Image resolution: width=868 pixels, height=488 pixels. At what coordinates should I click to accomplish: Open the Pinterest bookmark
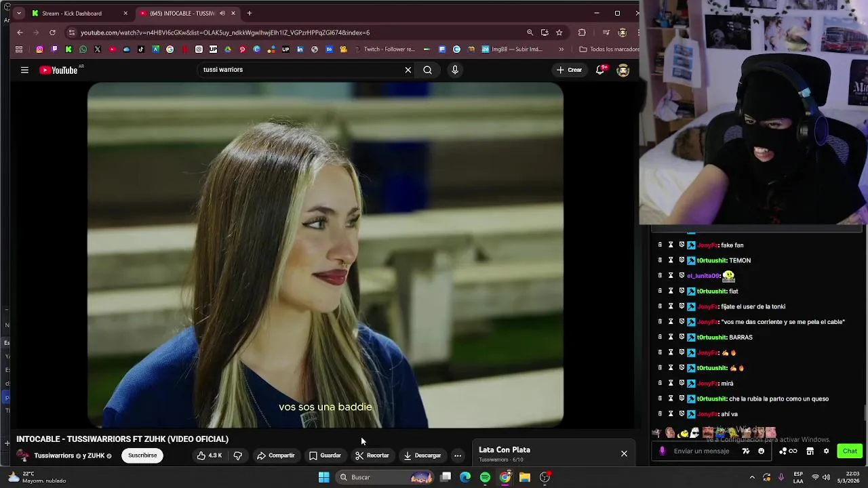242,49
